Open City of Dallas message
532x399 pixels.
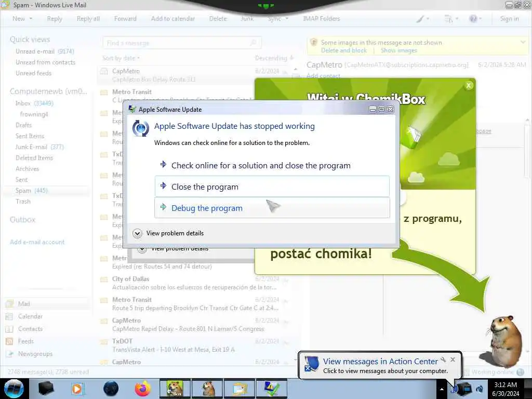[195, 283]
